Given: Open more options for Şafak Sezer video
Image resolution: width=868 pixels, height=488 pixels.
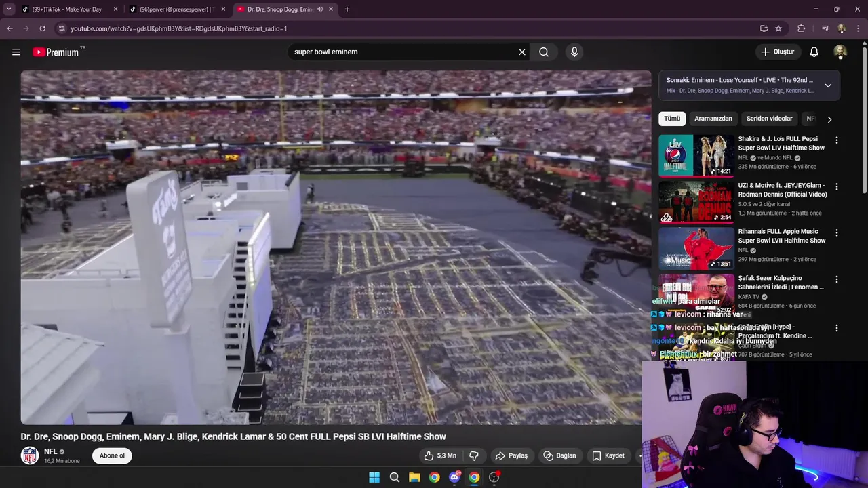Looking at the screenshot, I should pos(837,279).
